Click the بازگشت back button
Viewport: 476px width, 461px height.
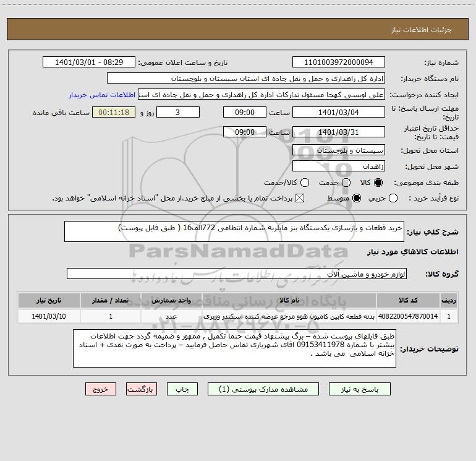142,389
